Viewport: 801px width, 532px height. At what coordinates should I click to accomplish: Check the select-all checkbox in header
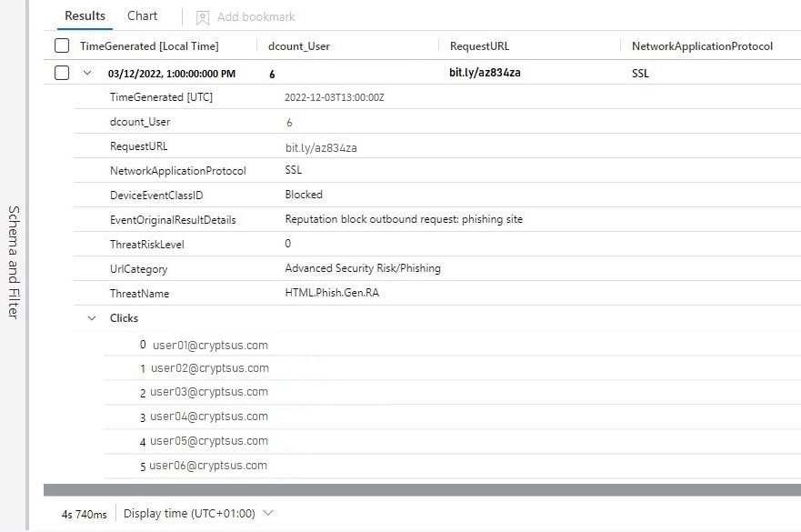[x=61, y=45]
